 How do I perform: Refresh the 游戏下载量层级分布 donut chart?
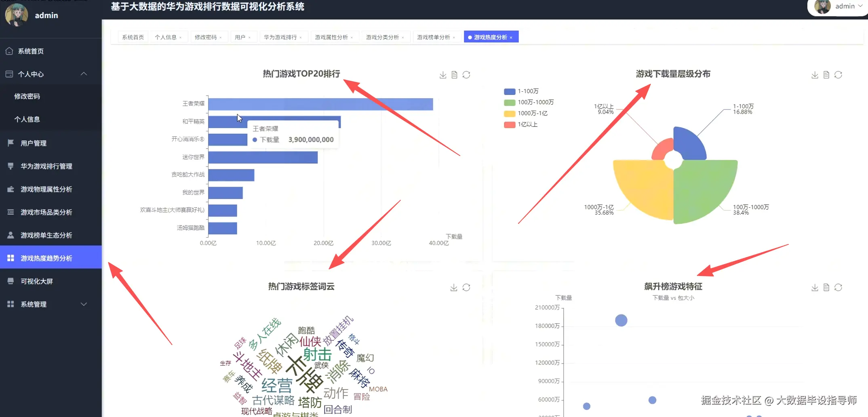coord(839,74)
